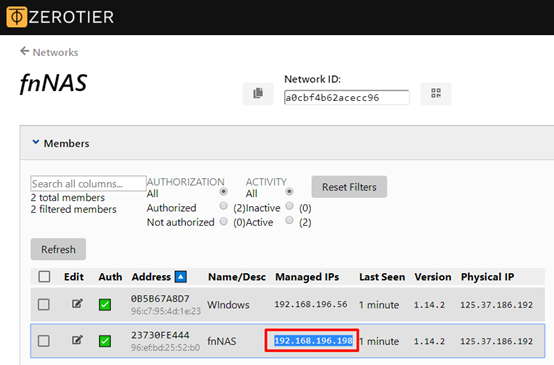554x365 pixels.
Task: Click the fnNAS member name cell
Action: click(222, 341)
